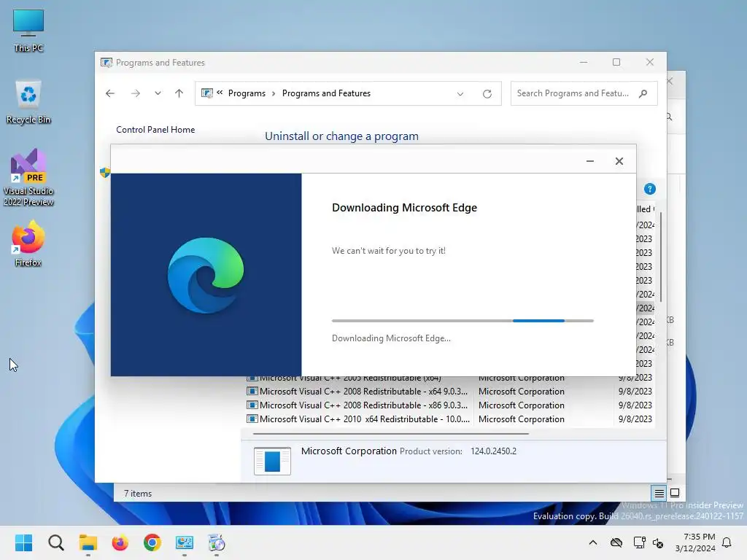Refresh the Programs and Features list

(x=487, y=94)
